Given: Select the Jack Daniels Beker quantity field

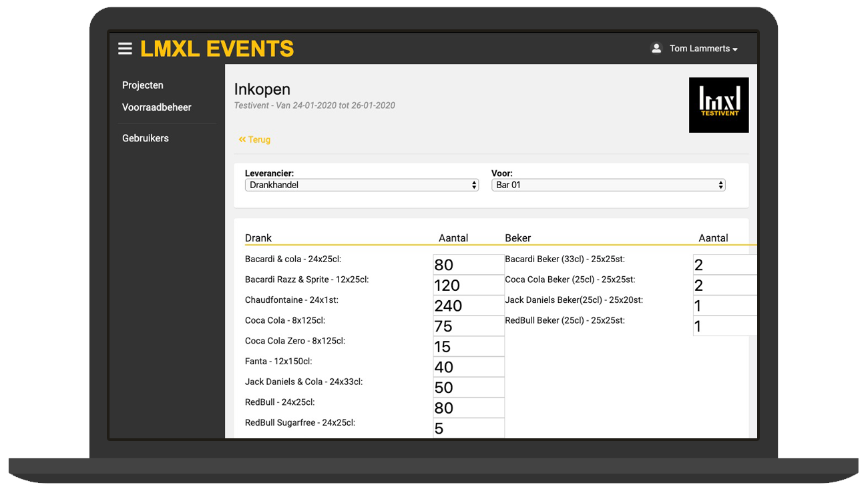Looking at the screenshot, I should (724, 306).
